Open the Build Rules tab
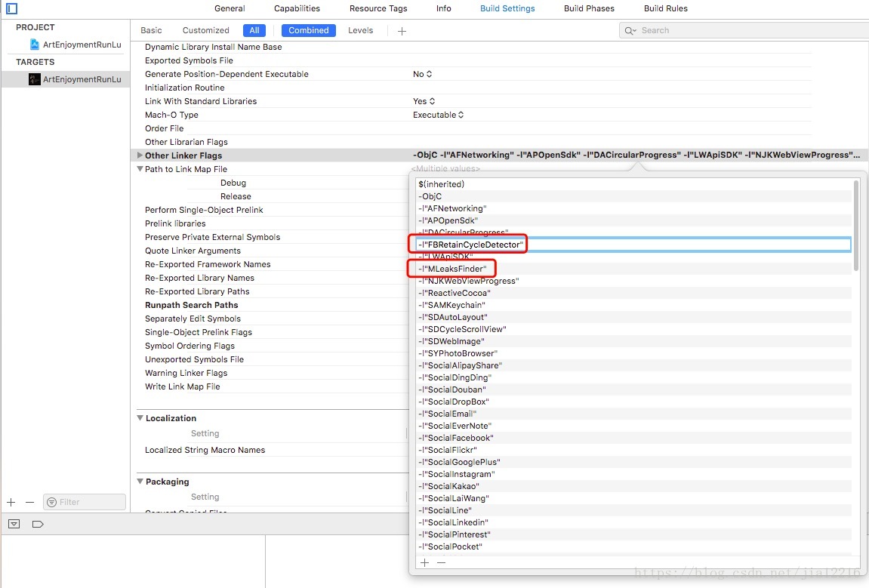The height and width of the screenshot is (588, 869). pos(666,8)
